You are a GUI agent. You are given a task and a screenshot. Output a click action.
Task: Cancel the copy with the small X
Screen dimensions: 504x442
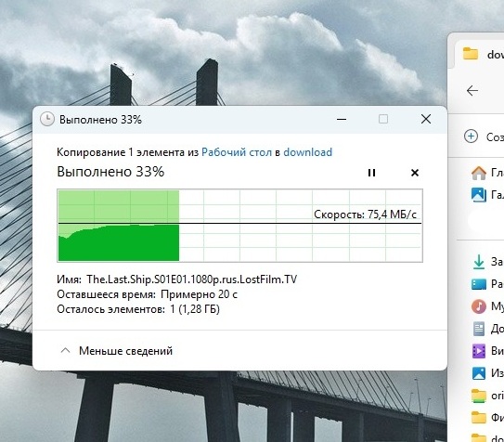tap(415, 173)
